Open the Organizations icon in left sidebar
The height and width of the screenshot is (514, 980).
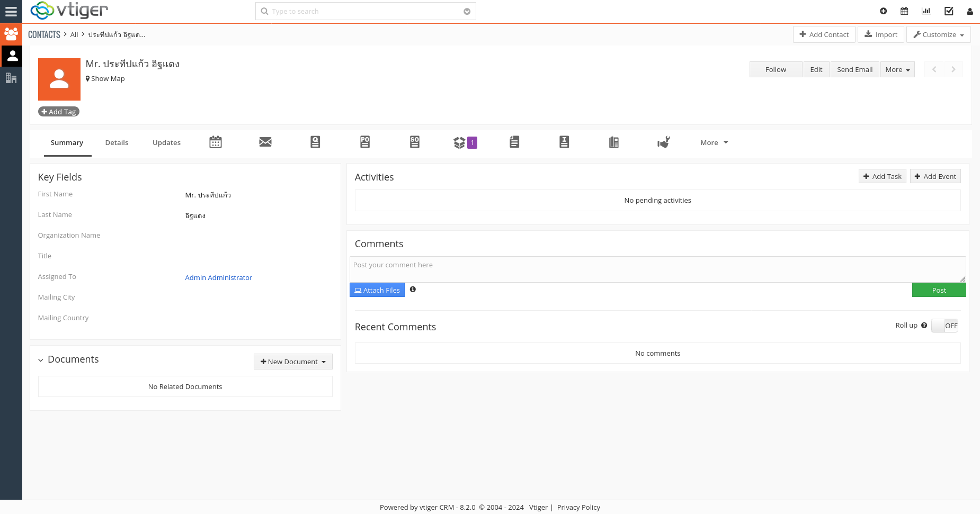click(11, 78)
